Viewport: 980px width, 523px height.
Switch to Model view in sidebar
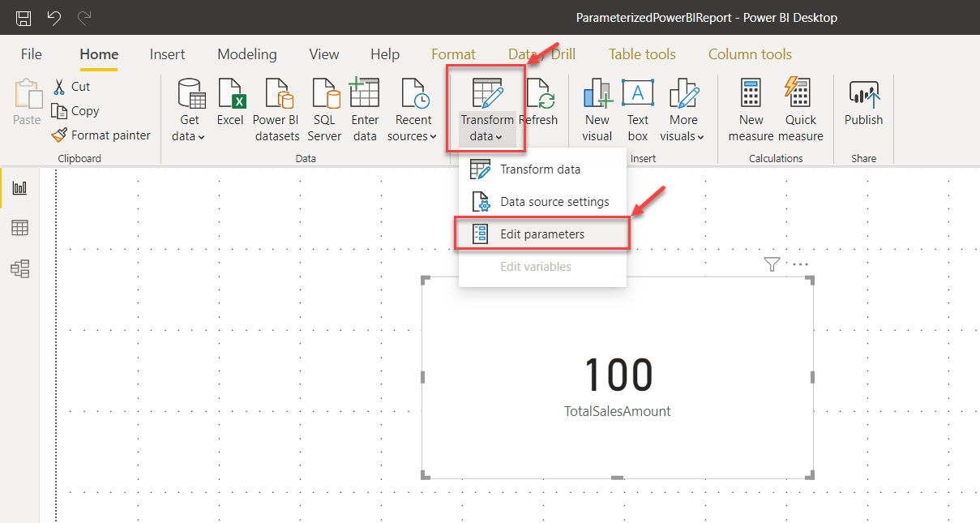tap(20, 268)
